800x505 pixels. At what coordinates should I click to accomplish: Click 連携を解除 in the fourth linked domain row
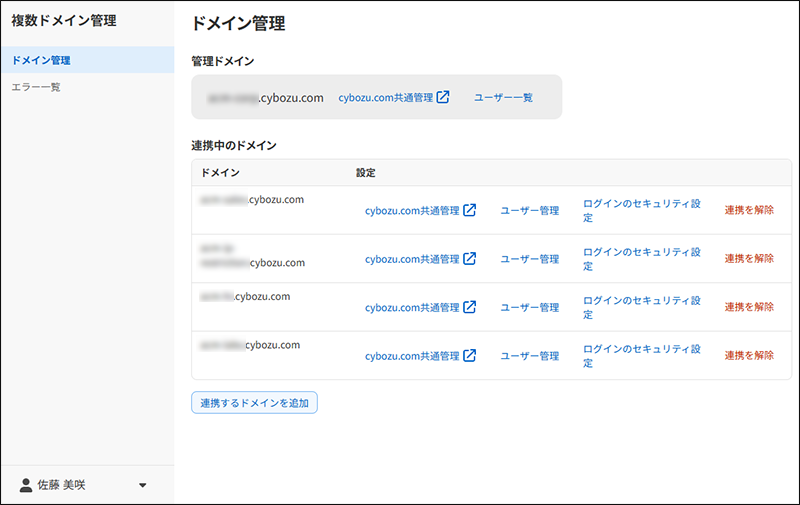(x=749, y=356)
